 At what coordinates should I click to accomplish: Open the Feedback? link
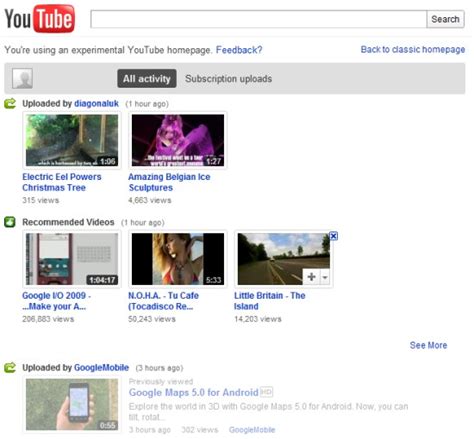coord(239,50)
